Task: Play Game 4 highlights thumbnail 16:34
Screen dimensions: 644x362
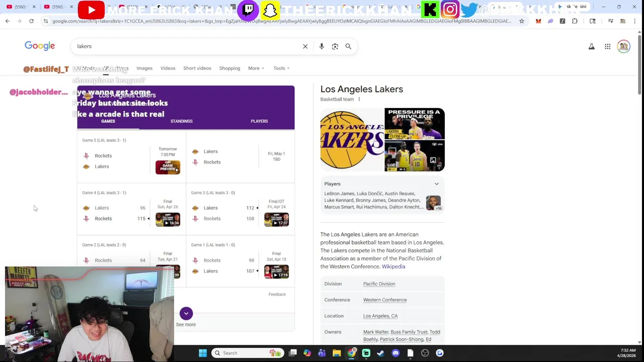Action: (168, 220)
